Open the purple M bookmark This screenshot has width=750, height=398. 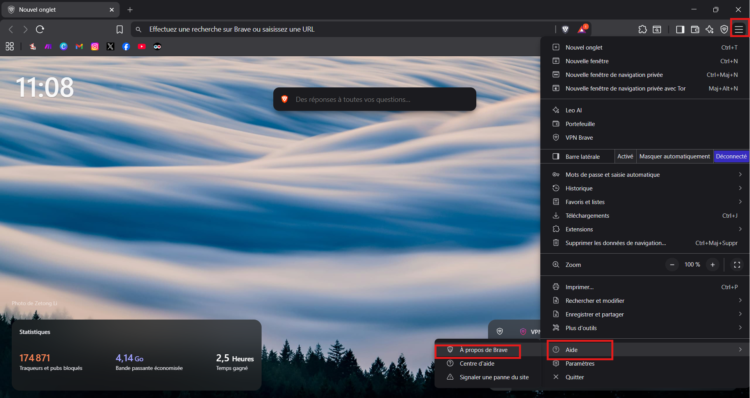click(x=48, y=46)
